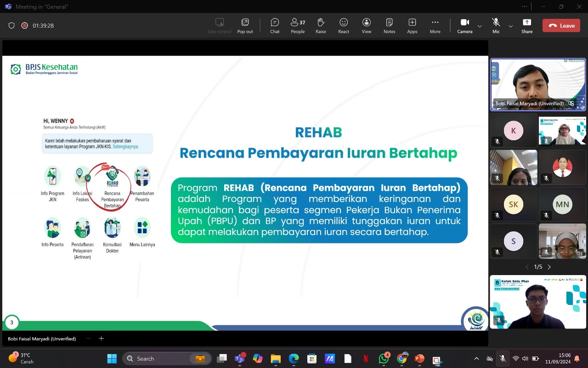
Task: Click the Penambahan Peserta icon in slide
Action: click(142, 176)
